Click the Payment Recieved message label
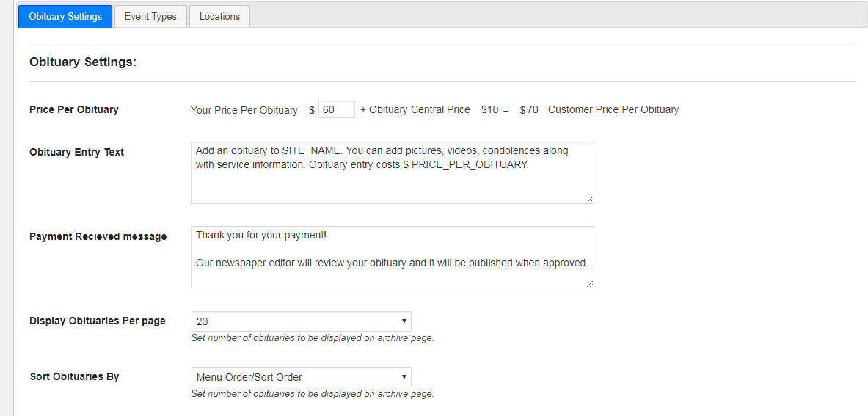The image size is (868, 416). pos(98,236)
